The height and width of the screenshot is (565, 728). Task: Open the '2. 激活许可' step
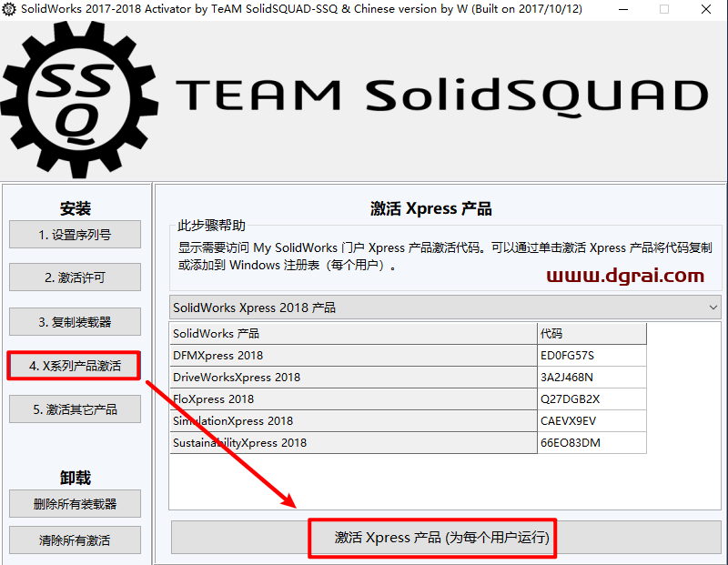tap(75, 277)
